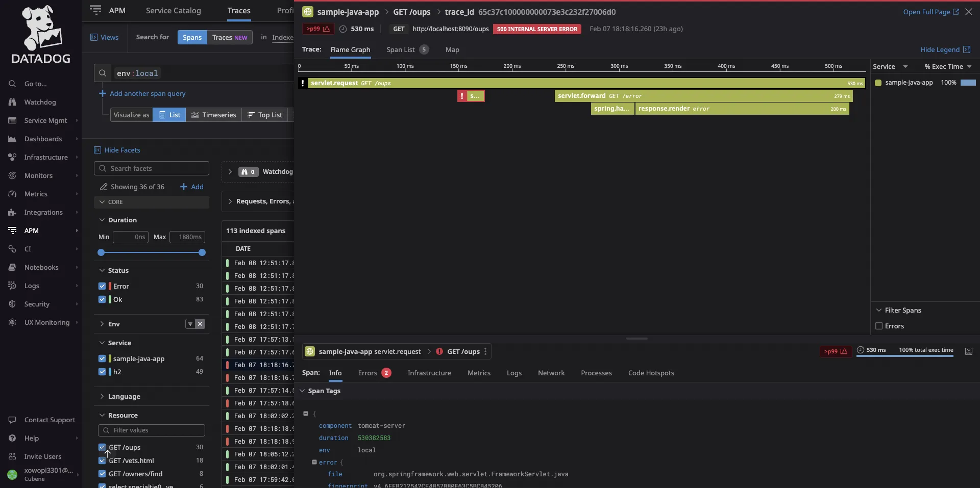Open the Go to... search icon
Image resolution: width=980 pixels, height=488 pixels.
point(12,84)
